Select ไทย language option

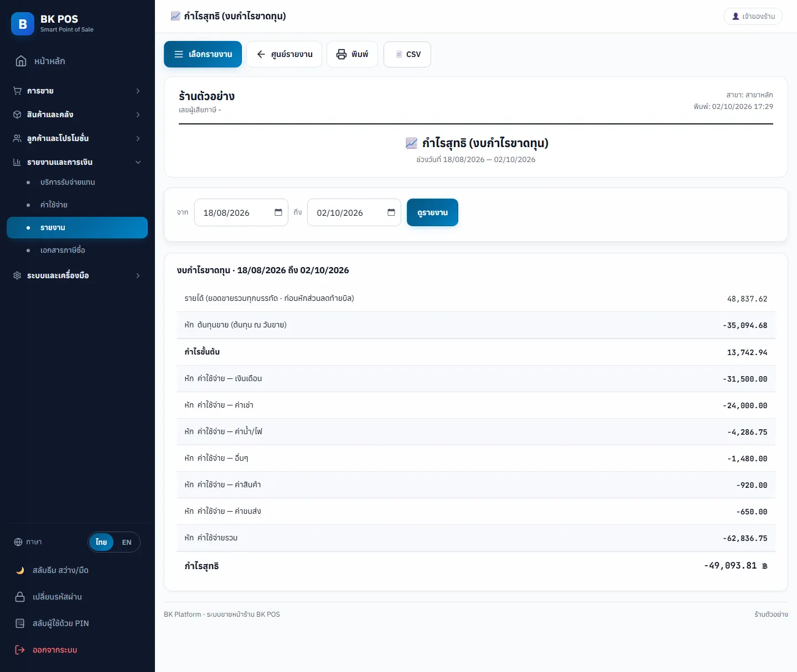click(x=101, y=542)
